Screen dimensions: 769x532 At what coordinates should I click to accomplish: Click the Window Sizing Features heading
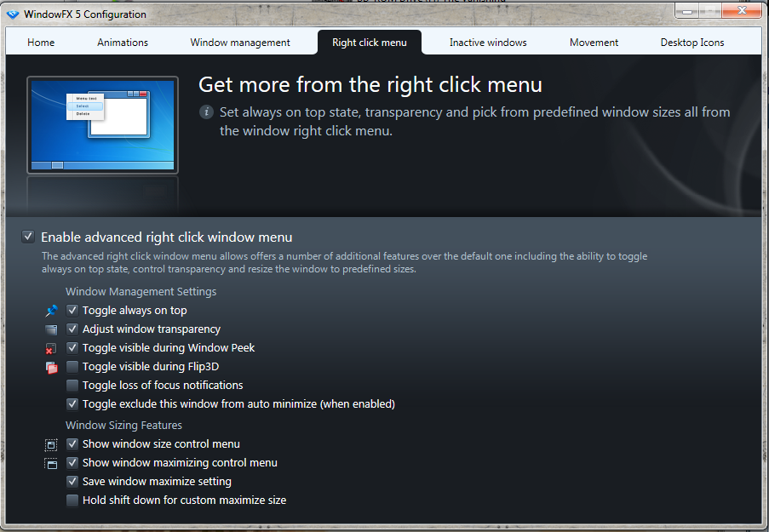pyautogui.click(x=123, y=425)
